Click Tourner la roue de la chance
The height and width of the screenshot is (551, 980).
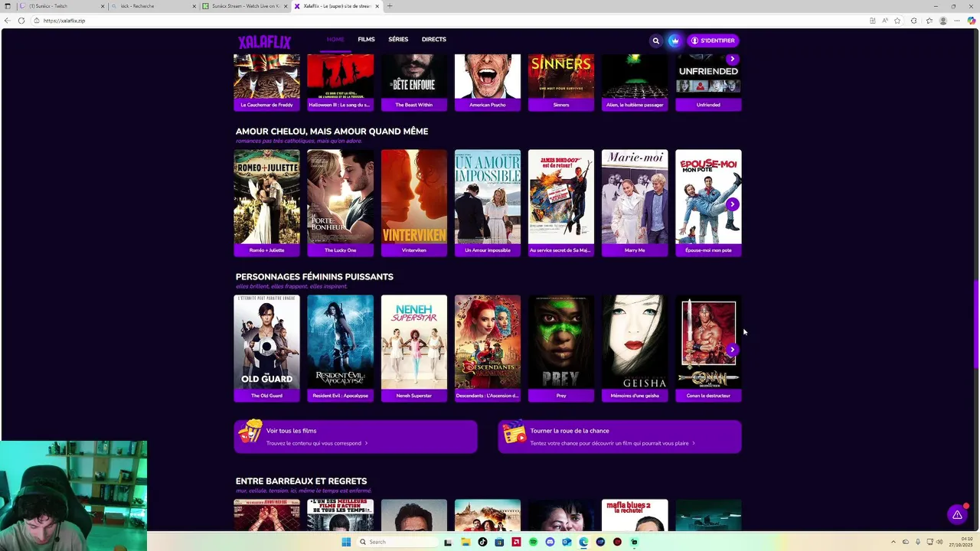click(619, 436)
